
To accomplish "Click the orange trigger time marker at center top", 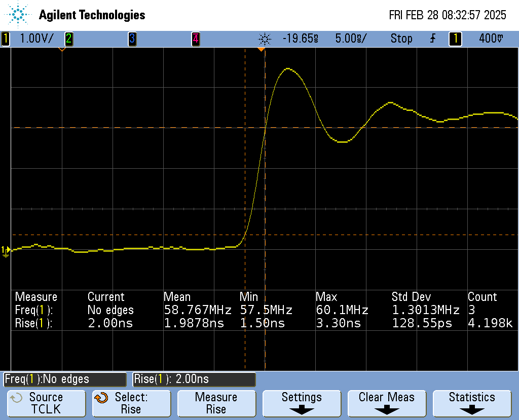I will pyautogui.click(x=261, y=50).
